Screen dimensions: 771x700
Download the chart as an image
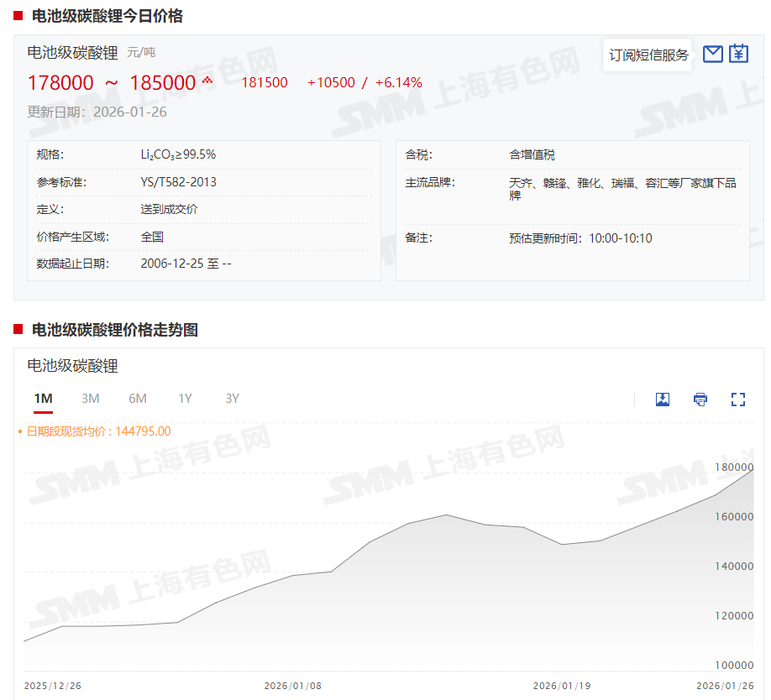point(663,400)
